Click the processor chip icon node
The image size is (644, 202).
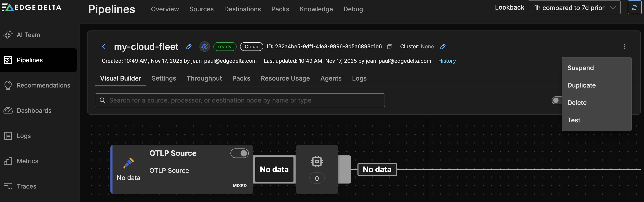click(x=317, y=162)
